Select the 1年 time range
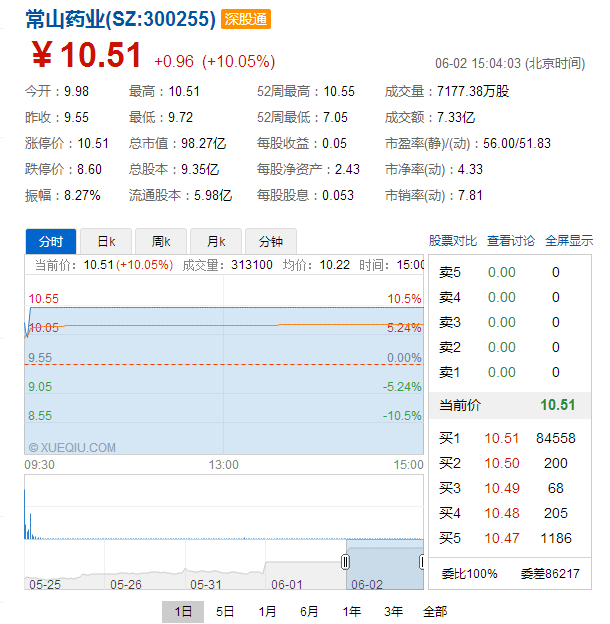610x624 pixels. click(351, 612)
